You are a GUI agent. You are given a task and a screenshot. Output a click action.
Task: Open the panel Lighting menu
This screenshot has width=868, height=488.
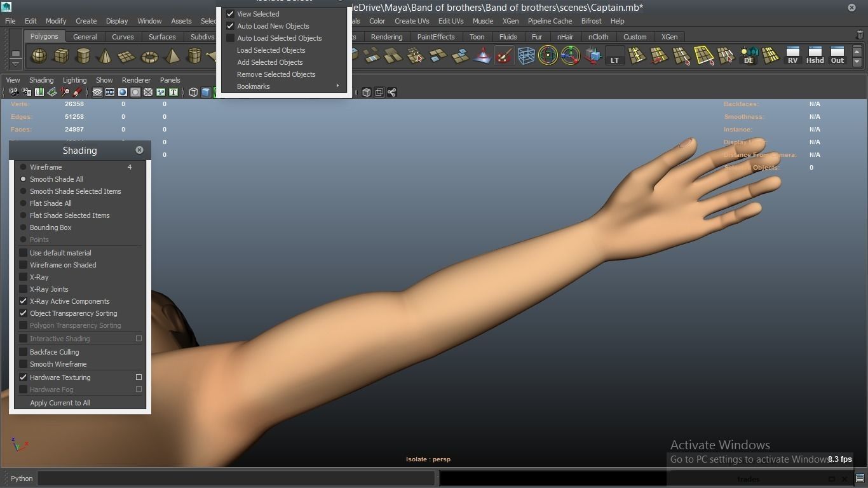(74, 80)
